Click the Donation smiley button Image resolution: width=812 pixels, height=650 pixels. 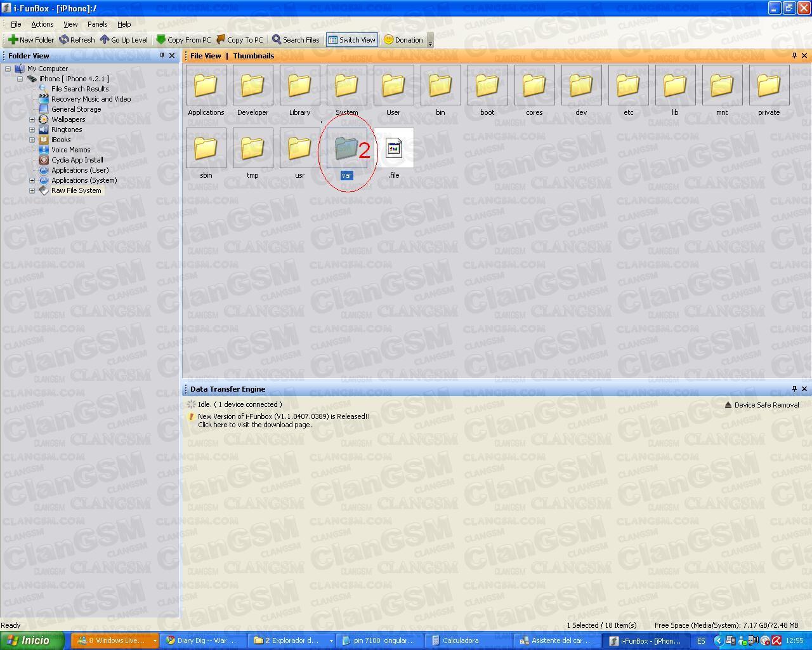coord(403,40)
